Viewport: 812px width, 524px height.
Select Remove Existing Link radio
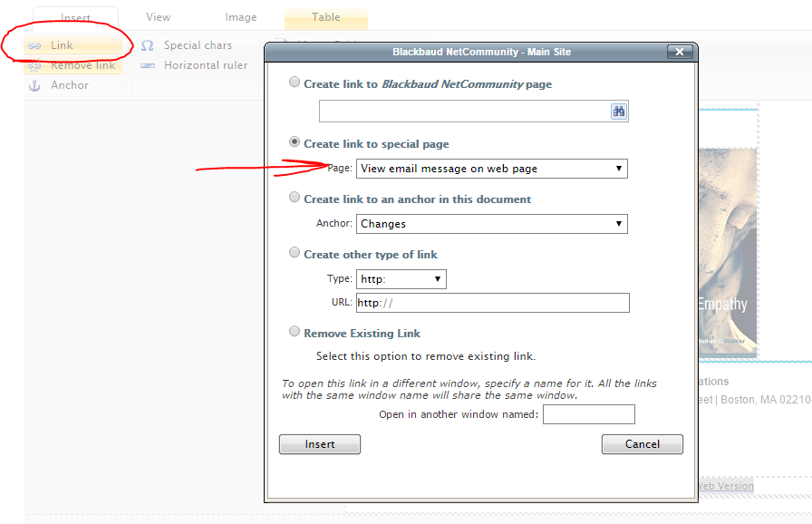tap(295, 332)
